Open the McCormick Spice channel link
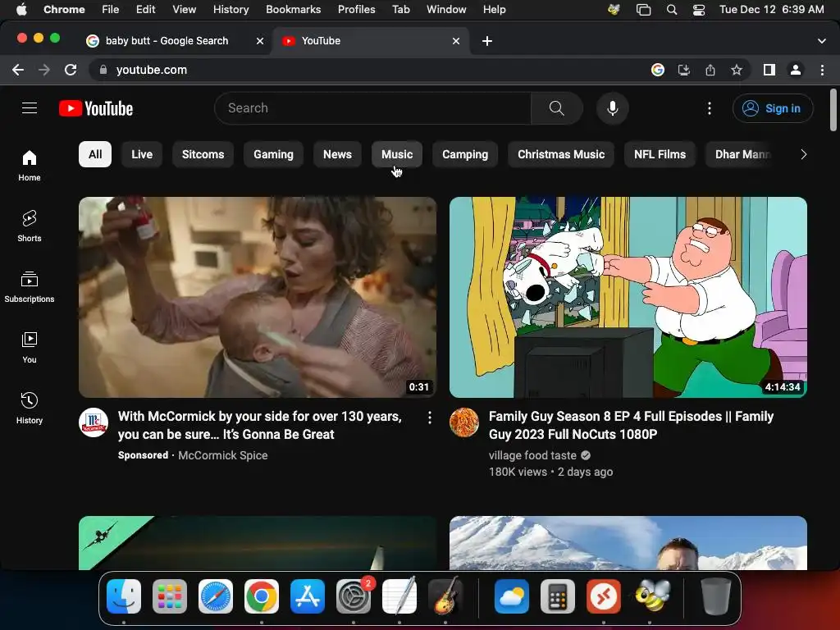This screenshot has height=630, width=840. (223, 455)
